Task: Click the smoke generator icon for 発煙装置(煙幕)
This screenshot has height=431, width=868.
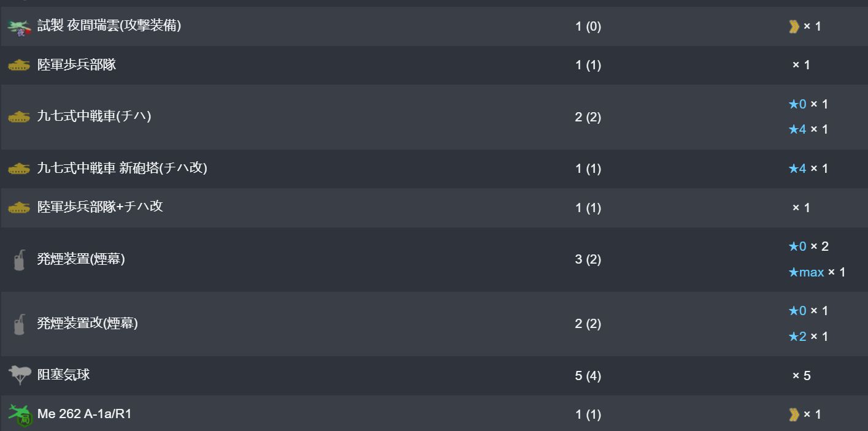Action: pos(19,259)
